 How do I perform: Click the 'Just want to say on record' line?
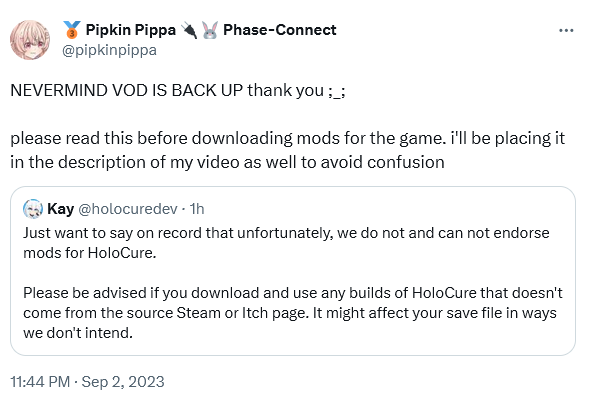click(x=286, y=233)
